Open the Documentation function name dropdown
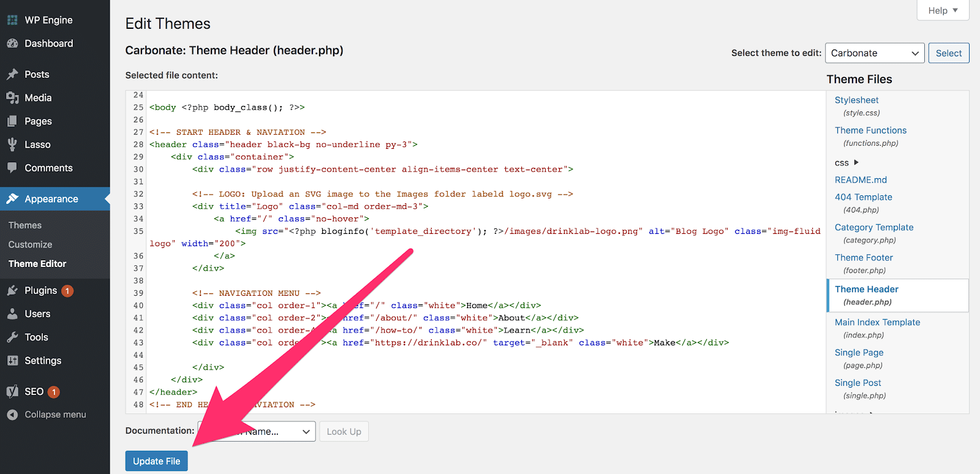 coord(257,431)
